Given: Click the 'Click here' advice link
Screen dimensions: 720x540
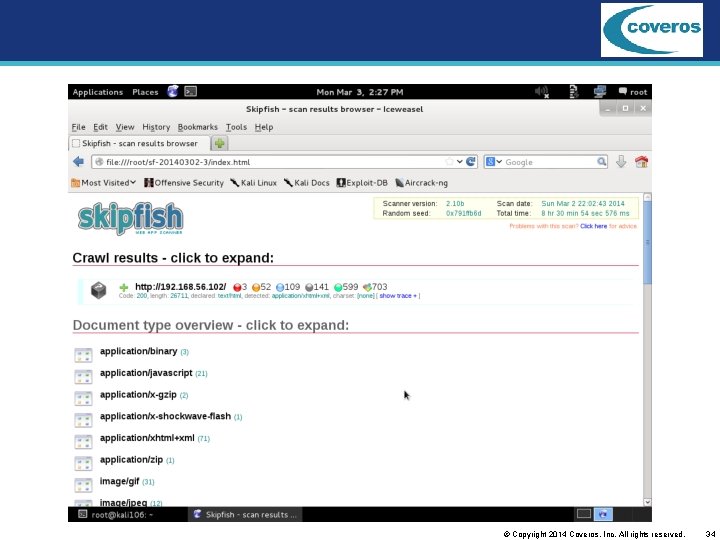Looking at the screenshot, I should click(593, 226).
